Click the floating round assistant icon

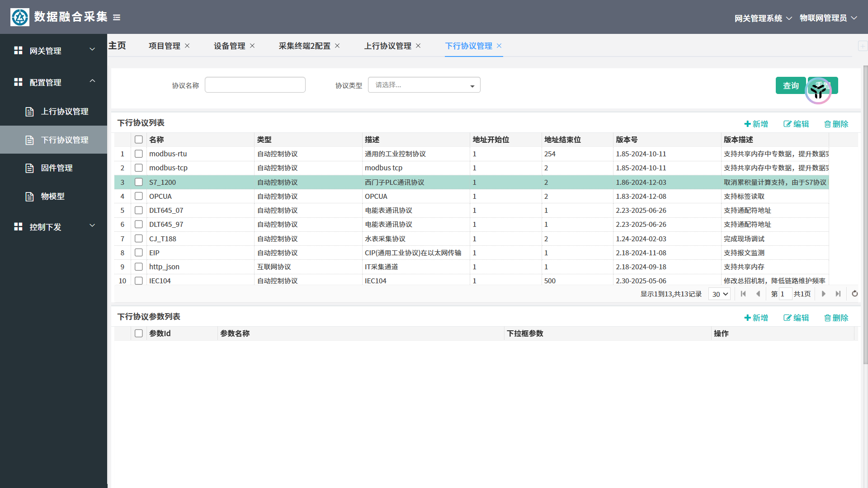818,91
